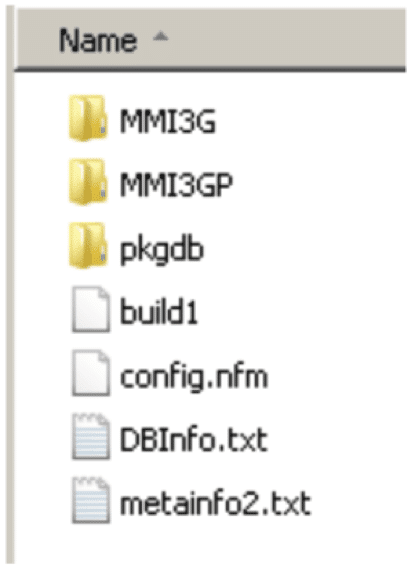Screen dimensions: 414x575
Task: Select the MMI3GP folder name
Action: [x=176, y=184]
